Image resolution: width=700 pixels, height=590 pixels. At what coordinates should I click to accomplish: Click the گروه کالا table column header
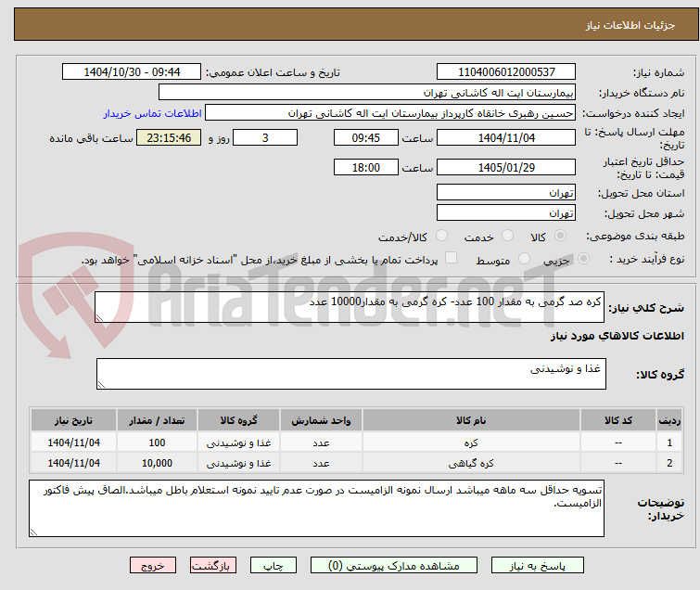pos(239,420)
